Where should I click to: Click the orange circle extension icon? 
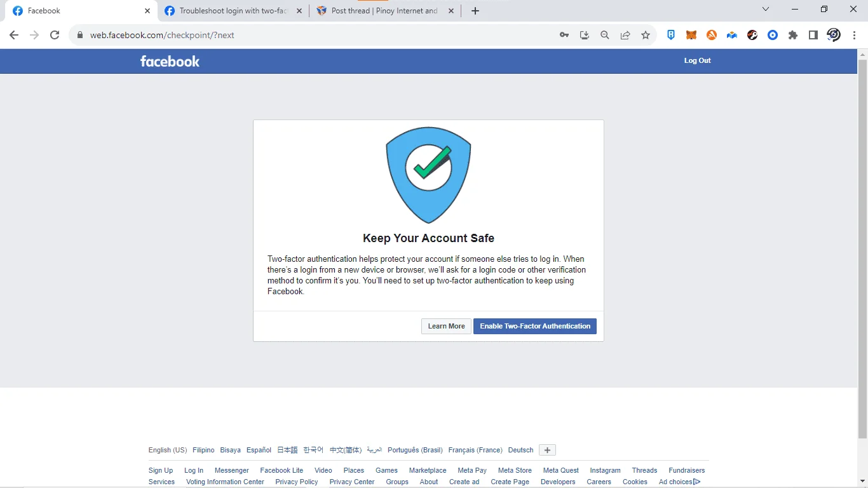pos(712,35)
